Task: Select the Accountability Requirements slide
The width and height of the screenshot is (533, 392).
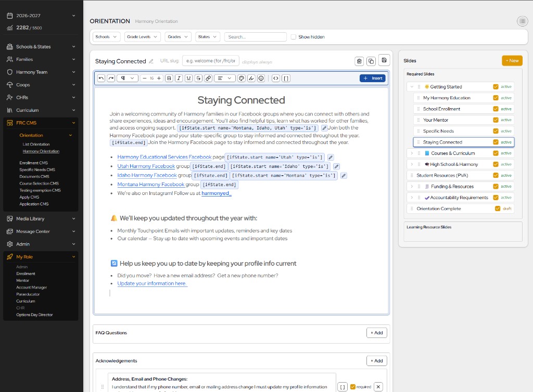Action: point(459,198)
